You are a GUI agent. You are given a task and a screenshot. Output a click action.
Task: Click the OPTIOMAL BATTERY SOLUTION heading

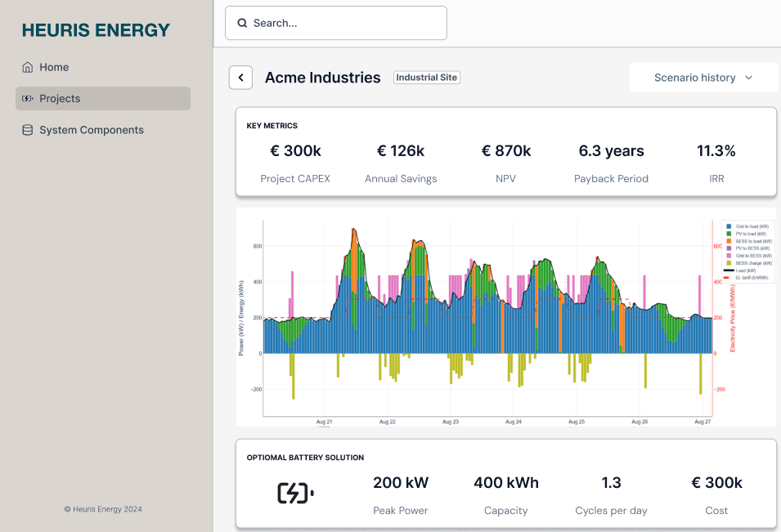305,458
